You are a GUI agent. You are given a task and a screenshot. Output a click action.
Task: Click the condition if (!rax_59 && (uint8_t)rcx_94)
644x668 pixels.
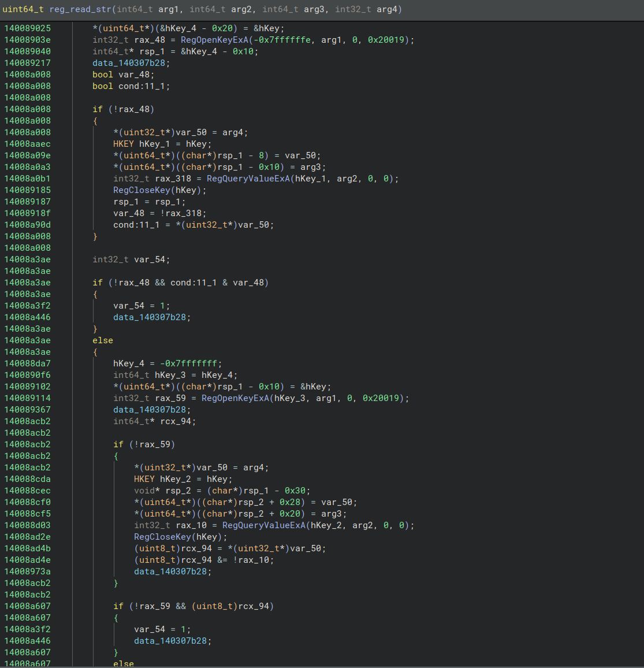coord(193,606)
